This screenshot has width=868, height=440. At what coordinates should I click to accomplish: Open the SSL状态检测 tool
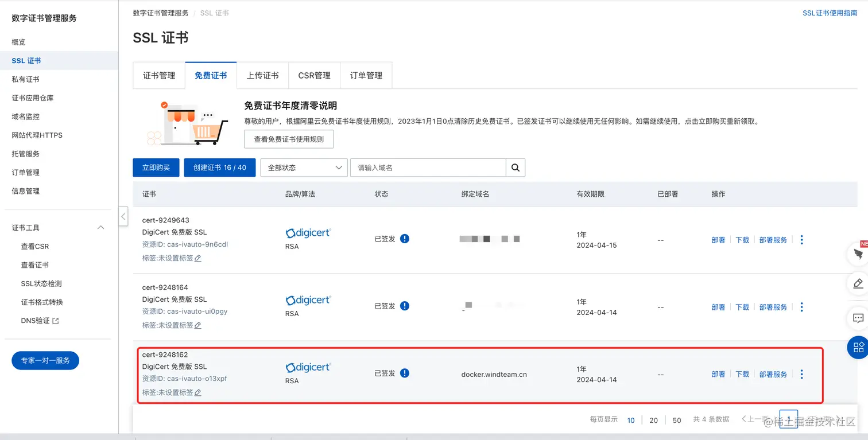tap(41, 284)
